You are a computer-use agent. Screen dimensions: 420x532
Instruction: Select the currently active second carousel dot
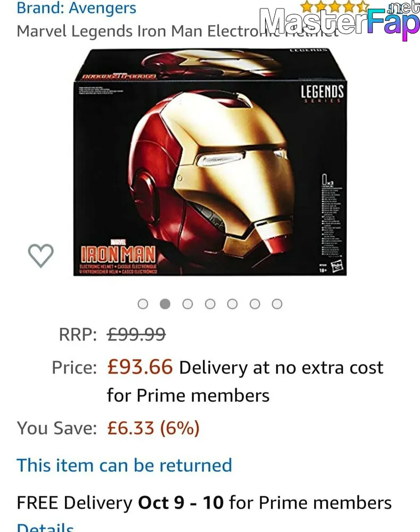coord(165,304)
